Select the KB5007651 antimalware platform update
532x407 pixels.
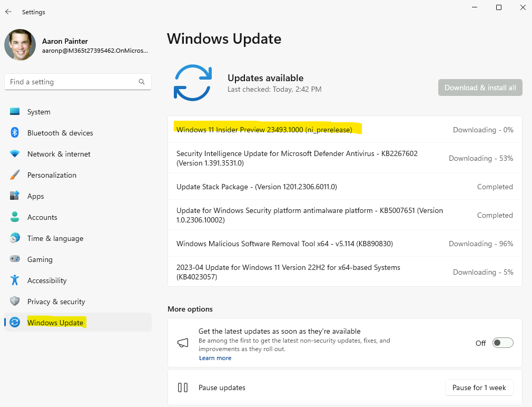(x=344, y=215)
